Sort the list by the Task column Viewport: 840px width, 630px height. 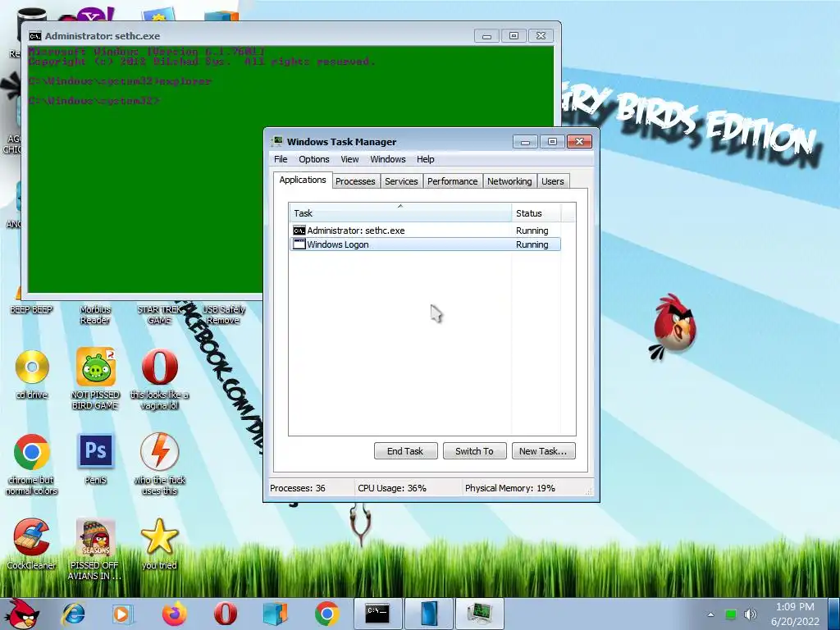pyautogui.click(x=399, y=212)
